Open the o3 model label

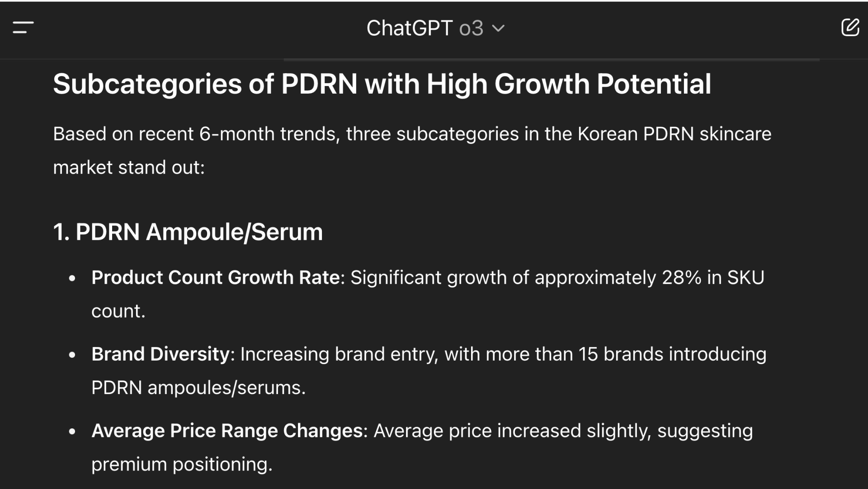click(471, 28)
